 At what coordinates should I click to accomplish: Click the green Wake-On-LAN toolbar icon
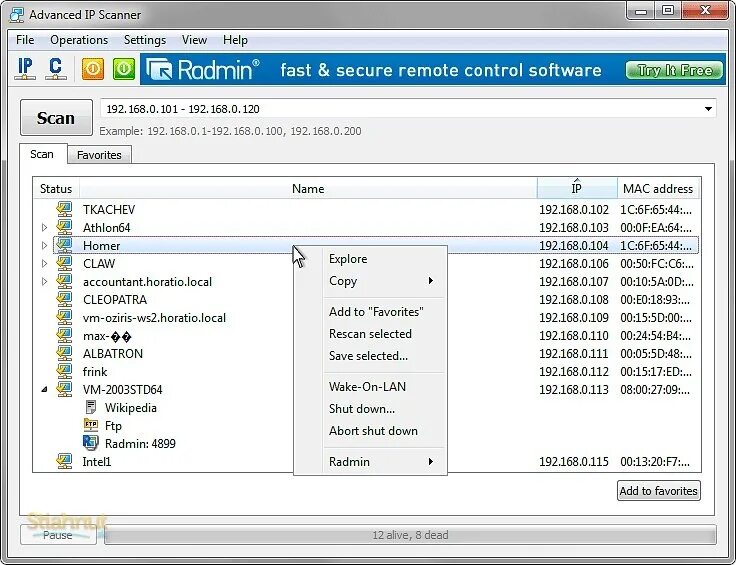coord(124,69)
